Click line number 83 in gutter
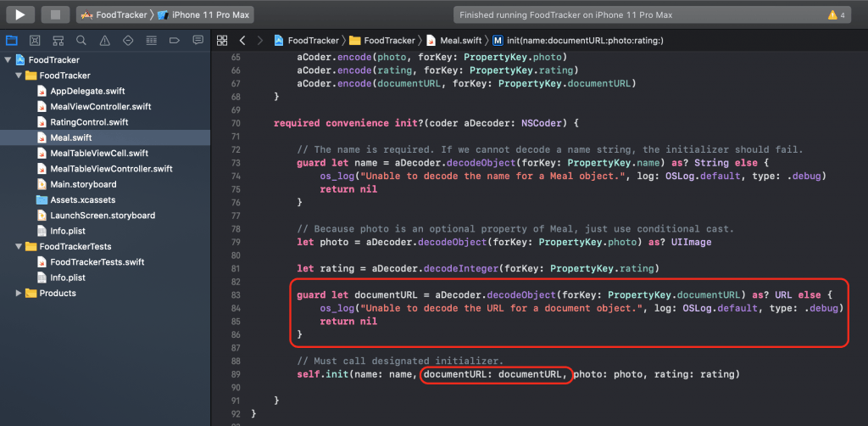868x426 pixels. [236, 295]
